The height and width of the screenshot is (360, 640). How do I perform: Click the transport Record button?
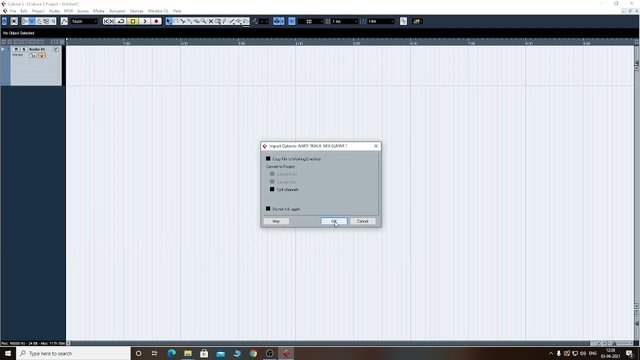[156, 21]
